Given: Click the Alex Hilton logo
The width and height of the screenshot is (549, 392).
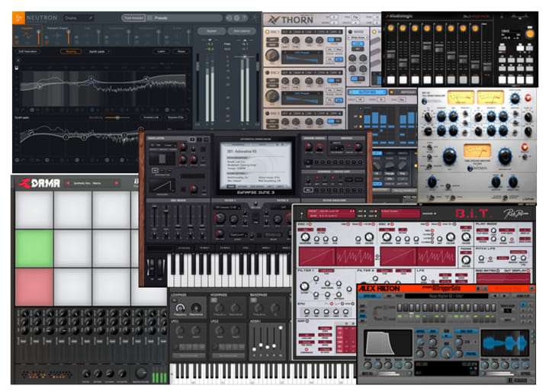Looking at the screenshot, I should pyautogui.click(x=379, y=288).
